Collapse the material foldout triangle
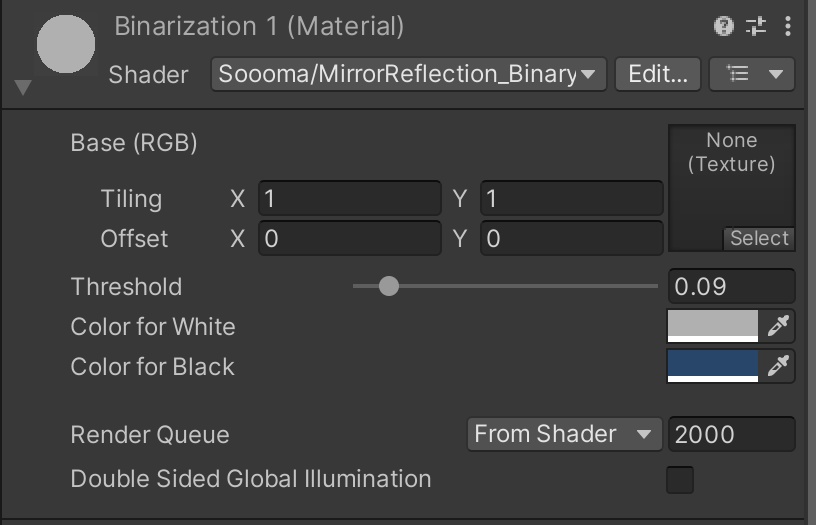The image size is (816, 525). 23,88
